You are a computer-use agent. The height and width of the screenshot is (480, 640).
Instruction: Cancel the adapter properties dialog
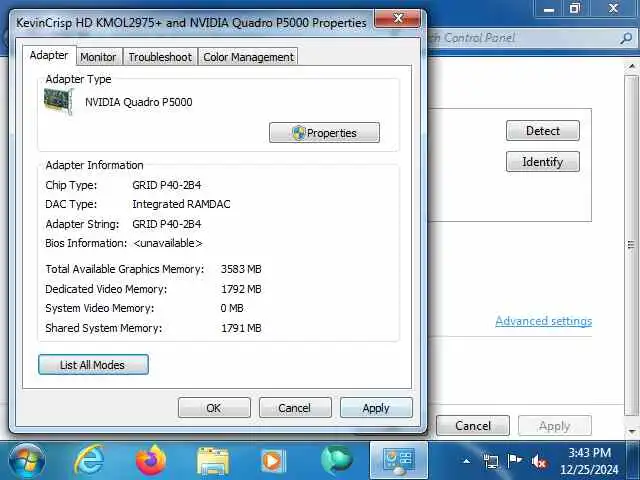[x=295, y=408]
